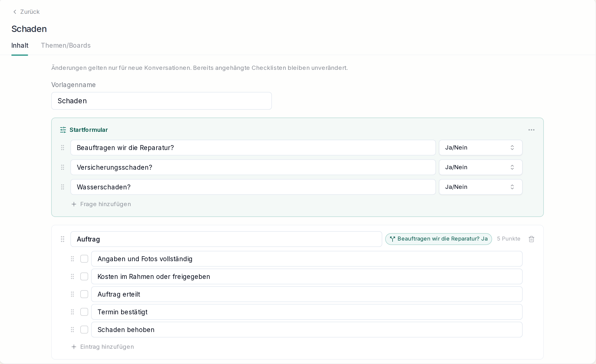The image size is (596, 364).
Task: Grab drag handle of 'Termin bestätigt'
Action: click(72, 312)
